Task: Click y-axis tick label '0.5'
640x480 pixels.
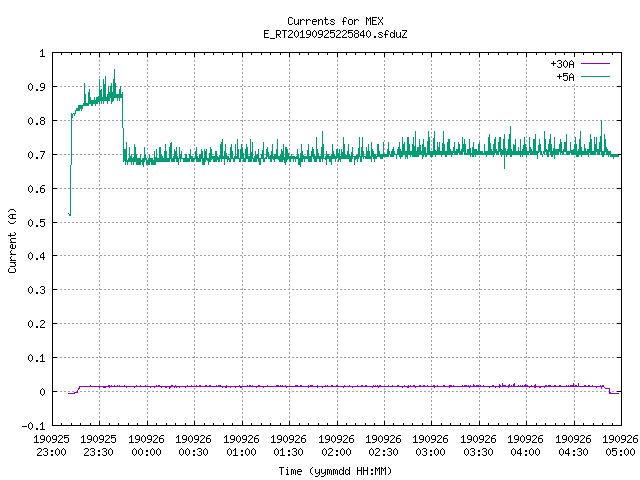Action: (36, 222)
